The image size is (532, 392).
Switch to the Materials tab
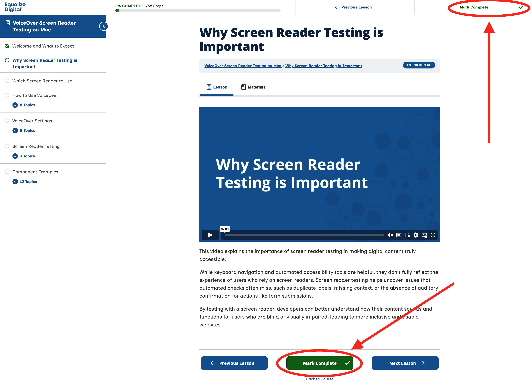pyautogui.click(x=253, y=87)
